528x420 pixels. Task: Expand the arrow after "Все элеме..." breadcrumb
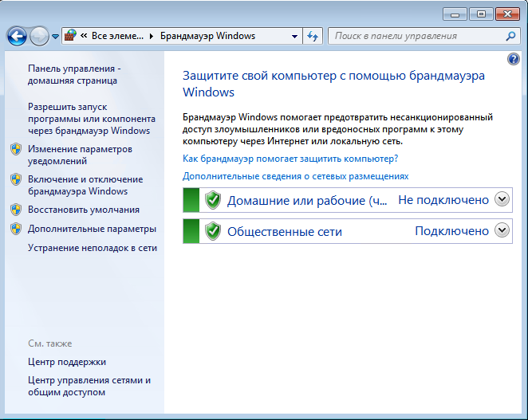[x=152, y=36]
